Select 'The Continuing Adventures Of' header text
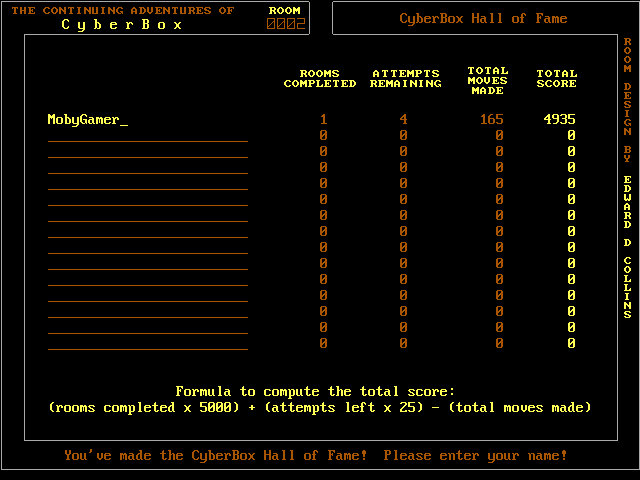This screenshot has width=640, height=480. pos(122,10)
